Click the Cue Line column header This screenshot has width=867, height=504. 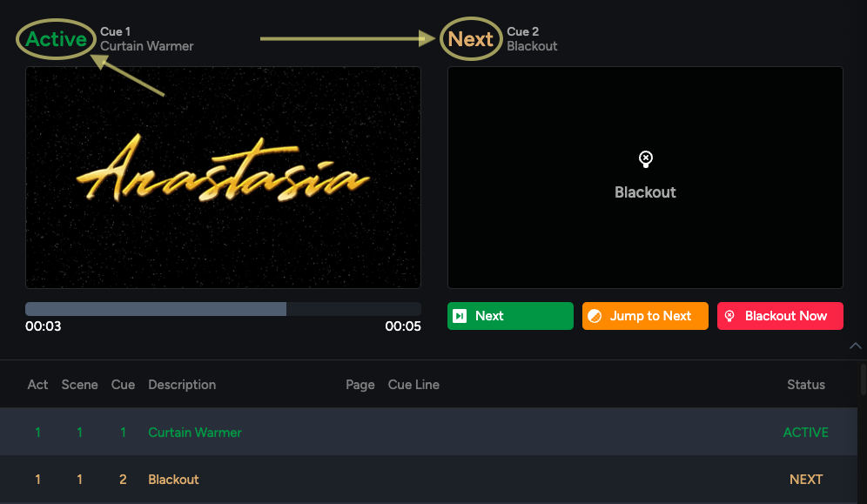click(x=413, y=385)
